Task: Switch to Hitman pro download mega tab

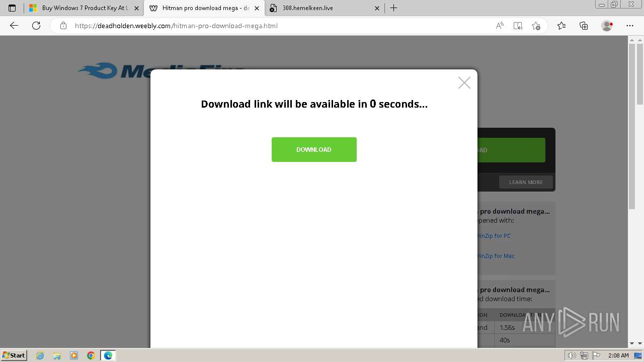Action: click(x=204, y=8)
